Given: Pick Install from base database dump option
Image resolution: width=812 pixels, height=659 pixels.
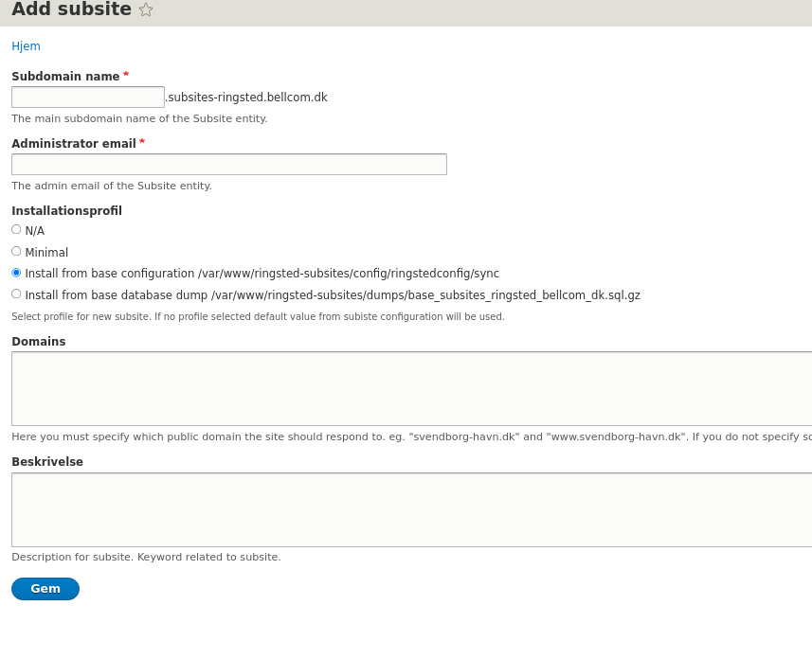Looking at the screenshot, I should pos(16,294).
